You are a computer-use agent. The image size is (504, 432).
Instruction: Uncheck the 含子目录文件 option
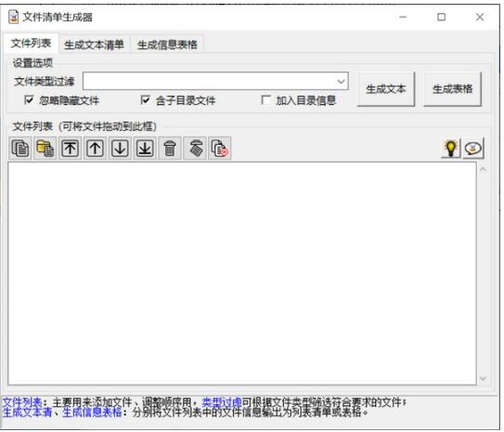tap(146, 100)
